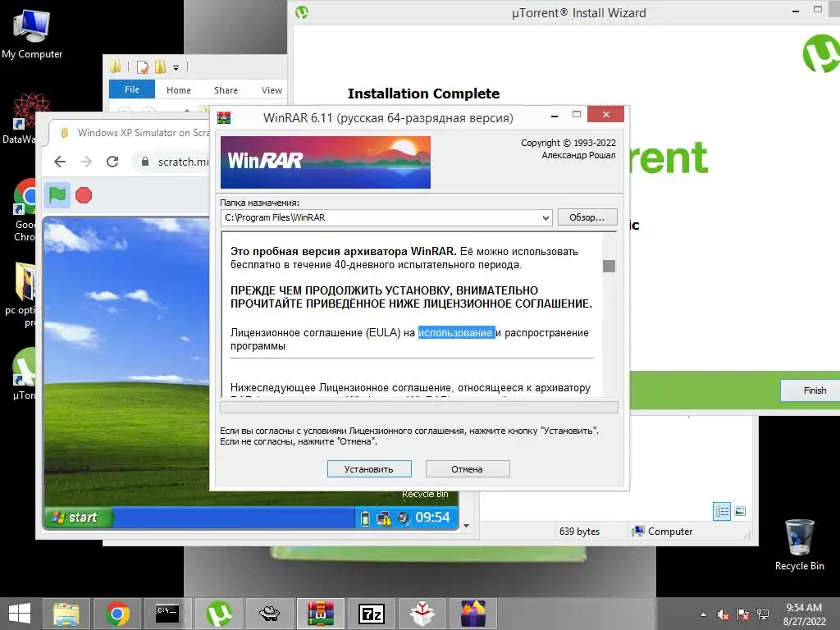This screenshot has height=630, width=840.
Task: Click the WinRAR license text scrollbar thumb
Action: tap(609, 266)
